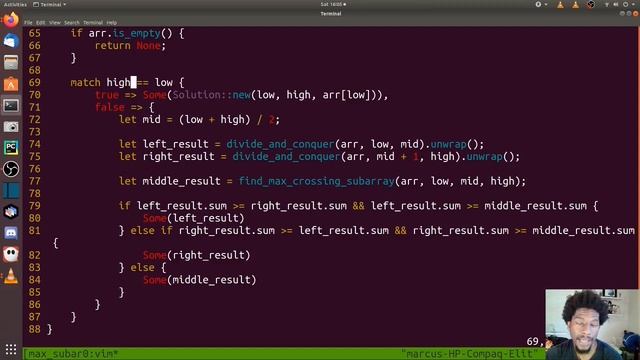Open the File menu
The image size is (640, 360).
click(x=28, y=23)
